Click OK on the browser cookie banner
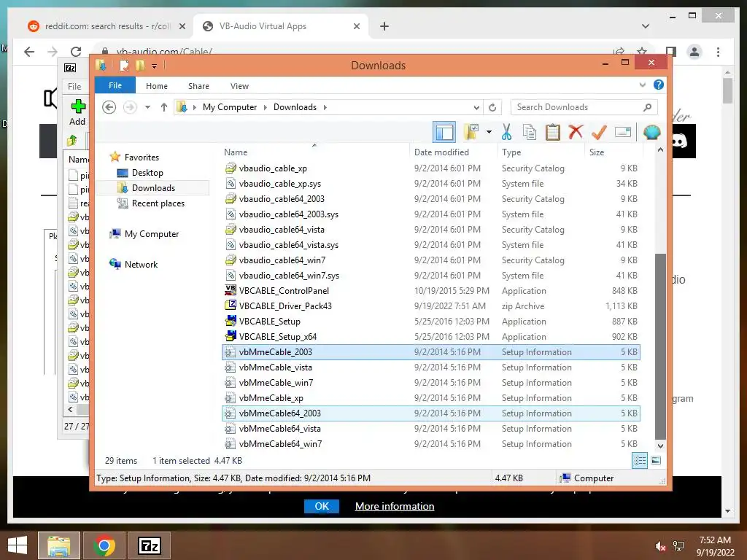The width and height of the screenshot is (747, 560). 322,506
